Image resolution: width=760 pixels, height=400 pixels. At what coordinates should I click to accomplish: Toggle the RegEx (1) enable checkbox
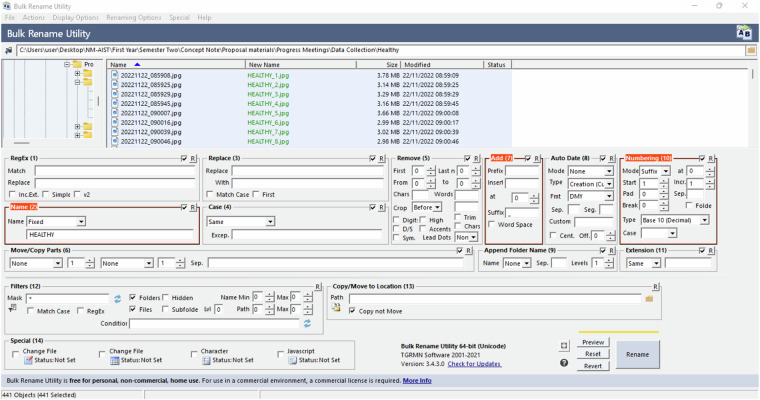tap(184, 159)
